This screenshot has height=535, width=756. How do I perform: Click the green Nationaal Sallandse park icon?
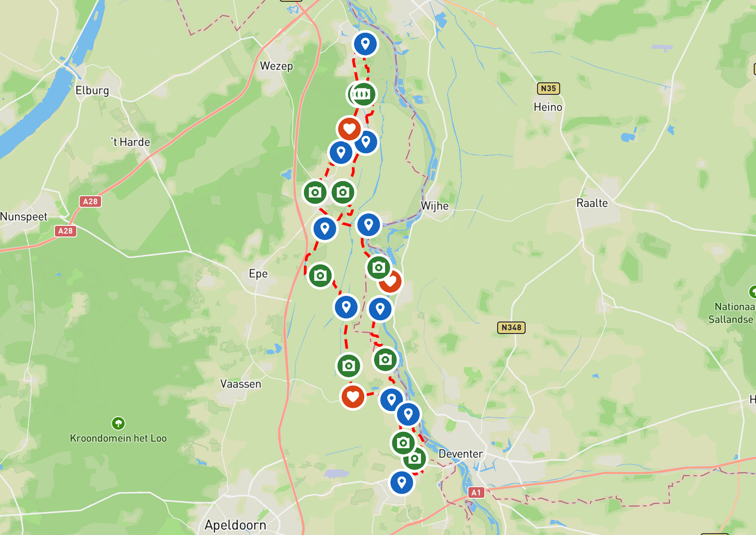tap(753, 291)
